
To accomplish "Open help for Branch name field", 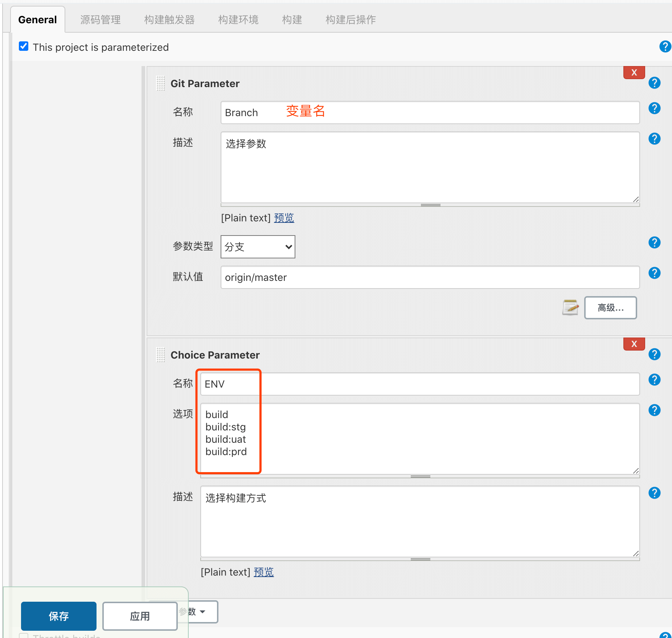I will pyautogui.click(x=654, y=109).
